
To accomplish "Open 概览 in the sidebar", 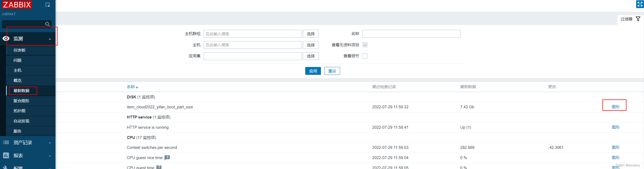I will click(31, 81).
